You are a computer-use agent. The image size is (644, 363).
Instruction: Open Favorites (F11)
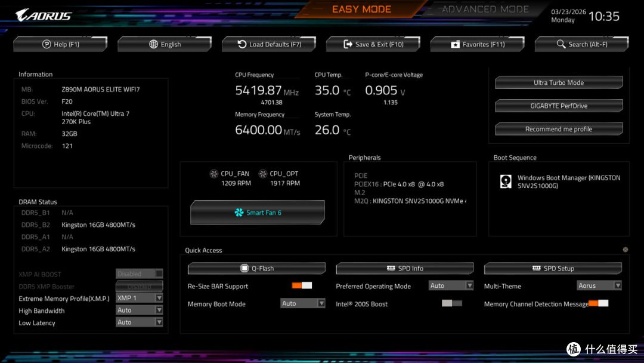coord(478,44)
